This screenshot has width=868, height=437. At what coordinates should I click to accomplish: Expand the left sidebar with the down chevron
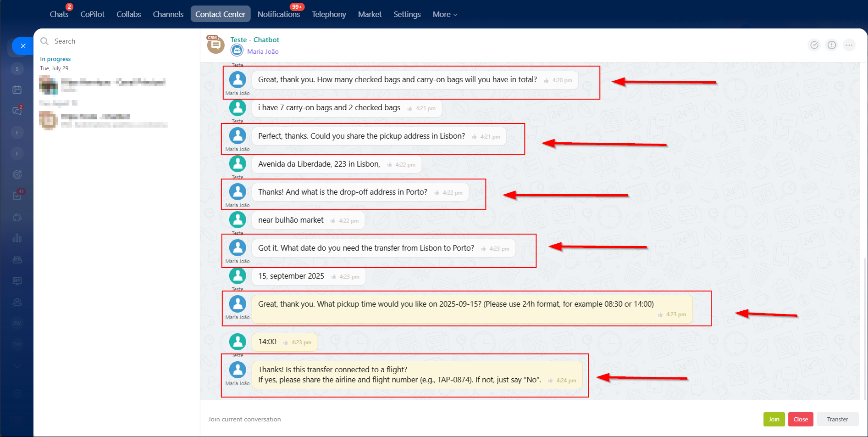point(17,366)
